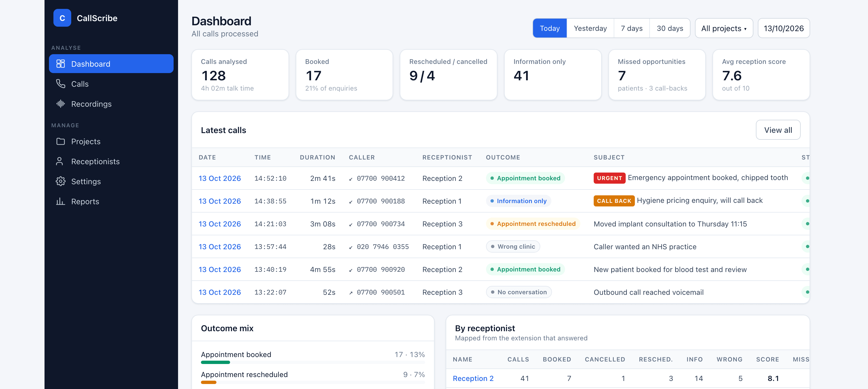Click inbound arrow beside 020 7946 0355

coord(351,247)
